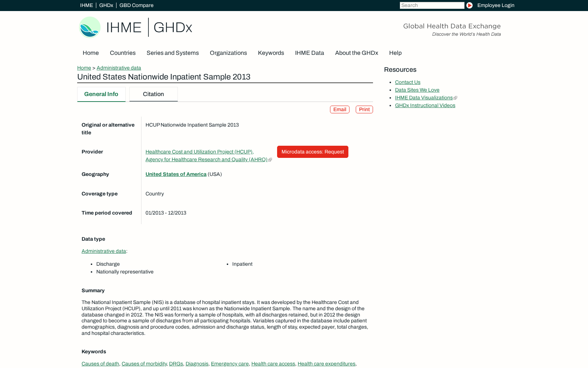Click the 'Nationally representative' list item
Image resolution: width=588 pixels, height=368 pixels.
125,272
